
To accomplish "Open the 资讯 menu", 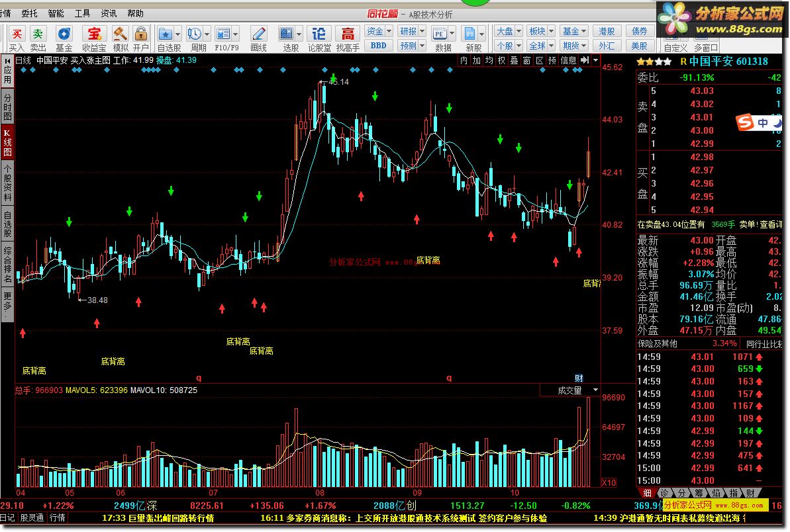I will [x=109, y=14].
